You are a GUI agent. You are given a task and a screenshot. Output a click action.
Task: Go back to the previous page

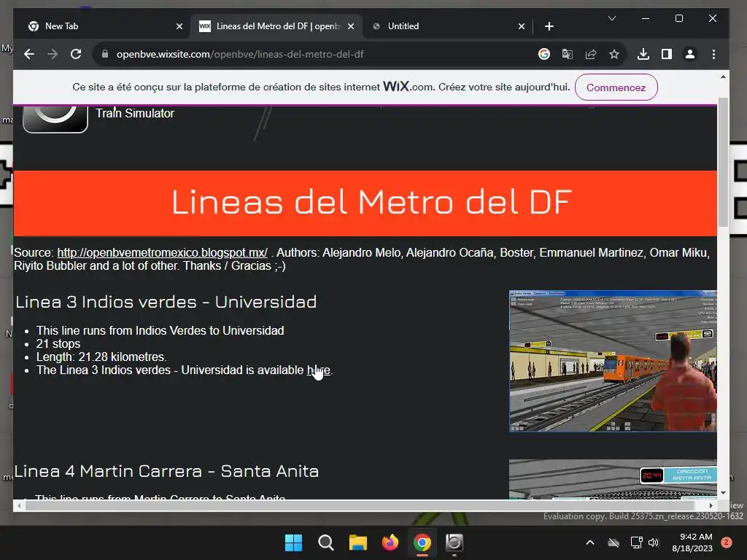coord(29,54)
